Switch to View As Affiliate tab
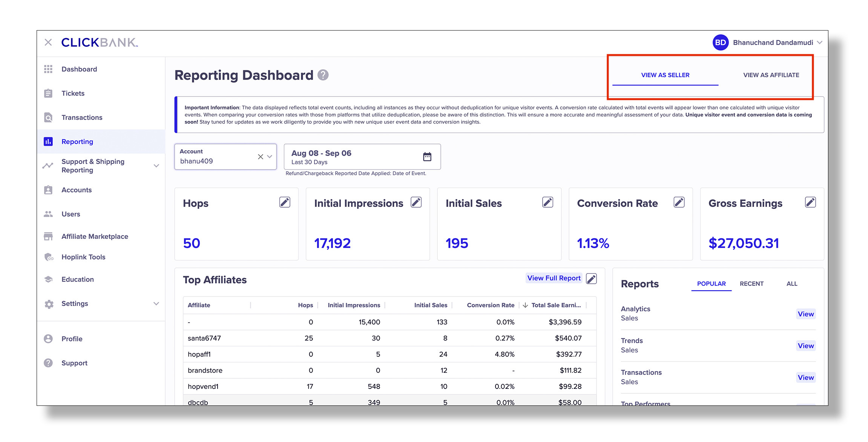868x442 pixels. coord(771,75)
